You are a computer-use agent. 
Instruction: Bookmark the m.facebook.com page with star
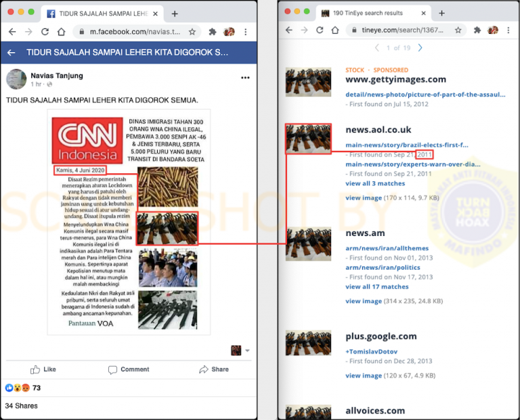[x=192, y=32]
